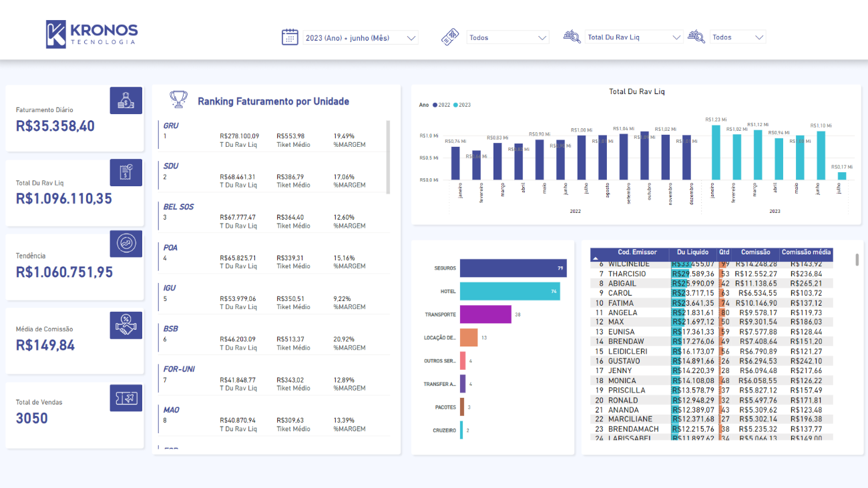Click the R$278.100,09 value for GRU
The width and height of the screenshot is (868, 488).
(x=240, y=136)
